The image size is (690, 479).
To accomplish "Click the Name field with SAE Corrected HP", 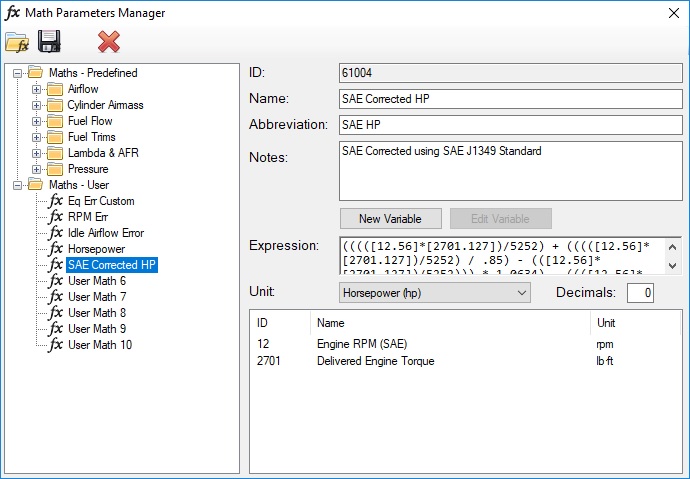I will pos(509,98).
